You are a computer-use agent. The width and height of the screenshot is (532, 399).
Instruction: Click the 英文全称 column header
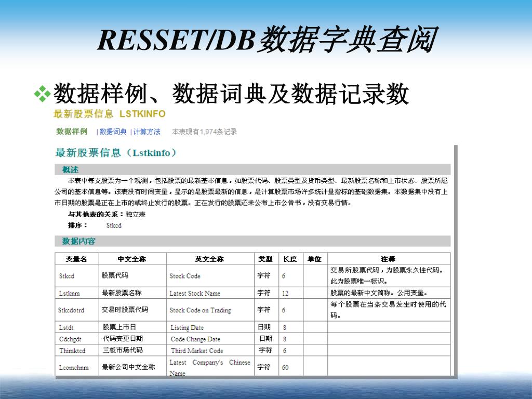coord(209,259)
